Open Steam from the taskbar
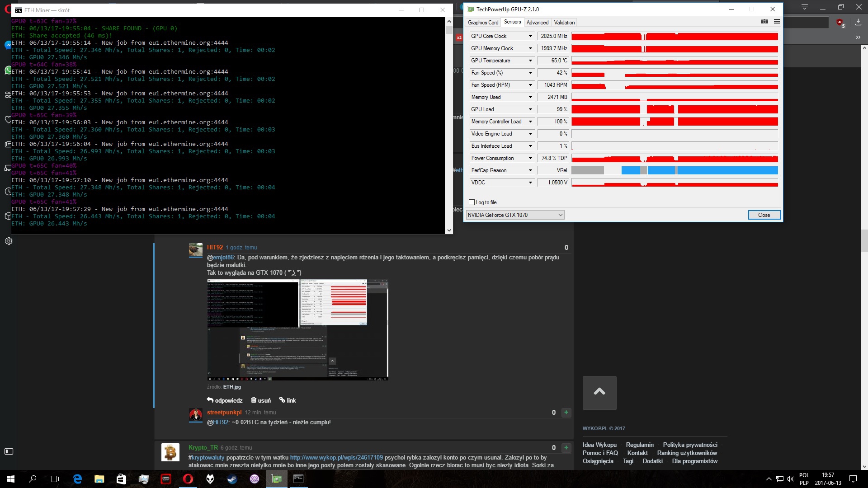This screenshot has width=868, height=488. [232, 479]
